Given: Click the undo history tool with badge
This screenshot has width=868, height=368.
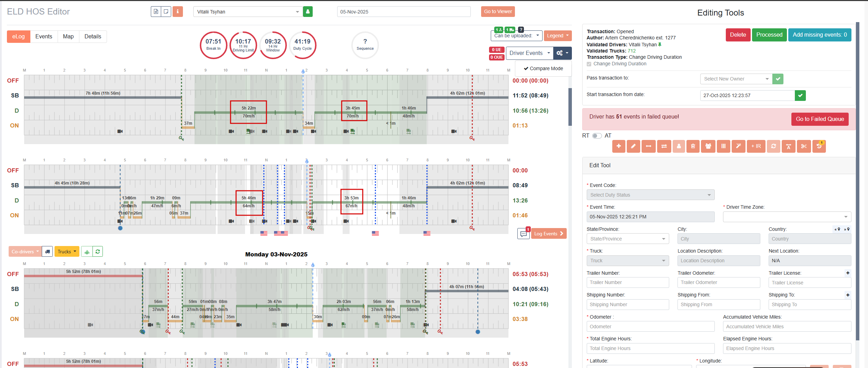Looking at the screenshot, I should pos(819,146).
